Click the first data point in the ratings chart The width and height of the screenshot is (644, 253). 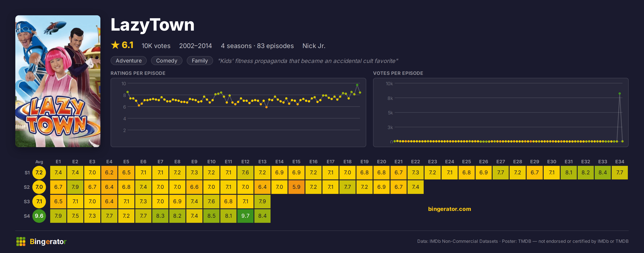click(x=127, y=92)
